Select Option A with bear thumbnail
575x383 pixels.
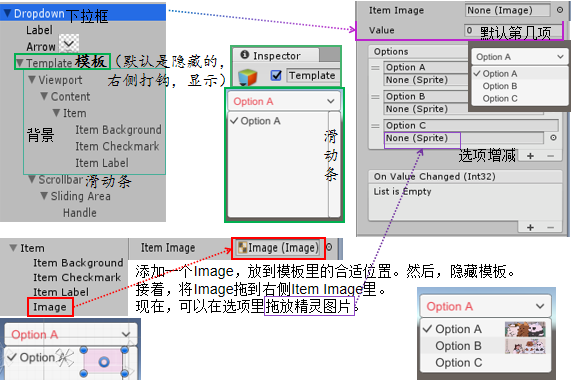[x=486, y=329]
